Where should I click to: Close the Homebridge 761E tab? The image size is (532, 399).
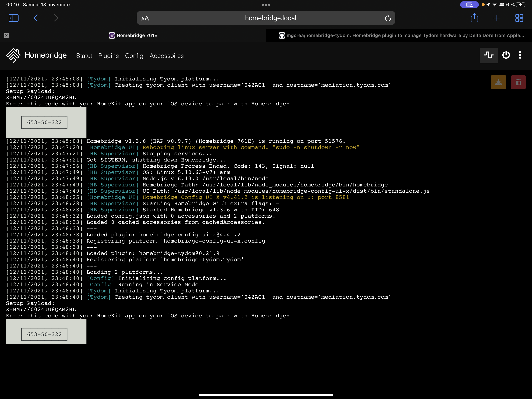click(6, 35)
